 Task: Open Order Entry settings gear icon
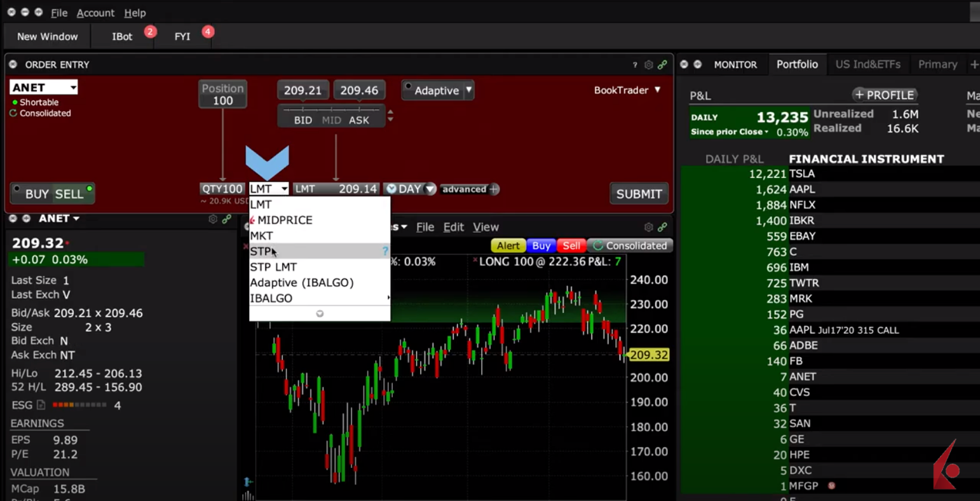[x=648, y=65]
